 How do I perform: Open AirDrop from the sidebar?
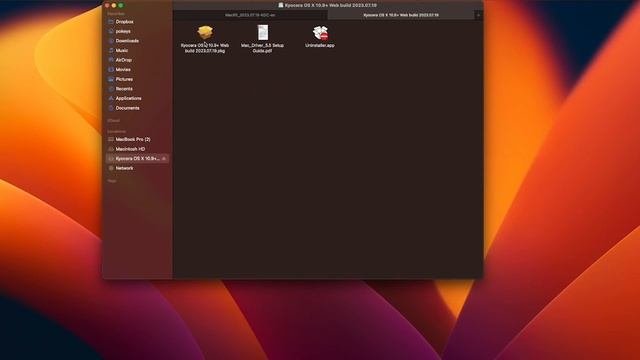pos(123,60)
